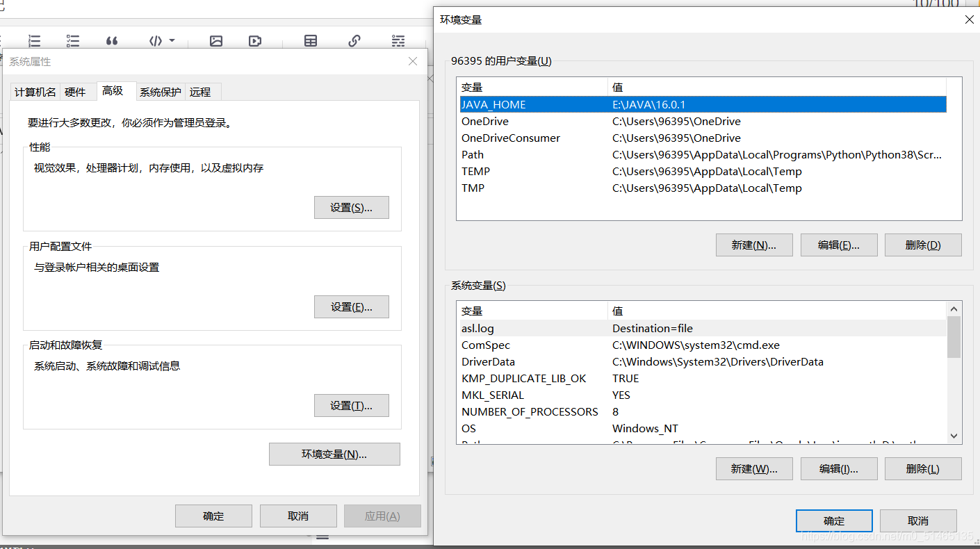Open startup and recovery 设置(T)... button
Screen dimensions: 980x549
[352, 406]
